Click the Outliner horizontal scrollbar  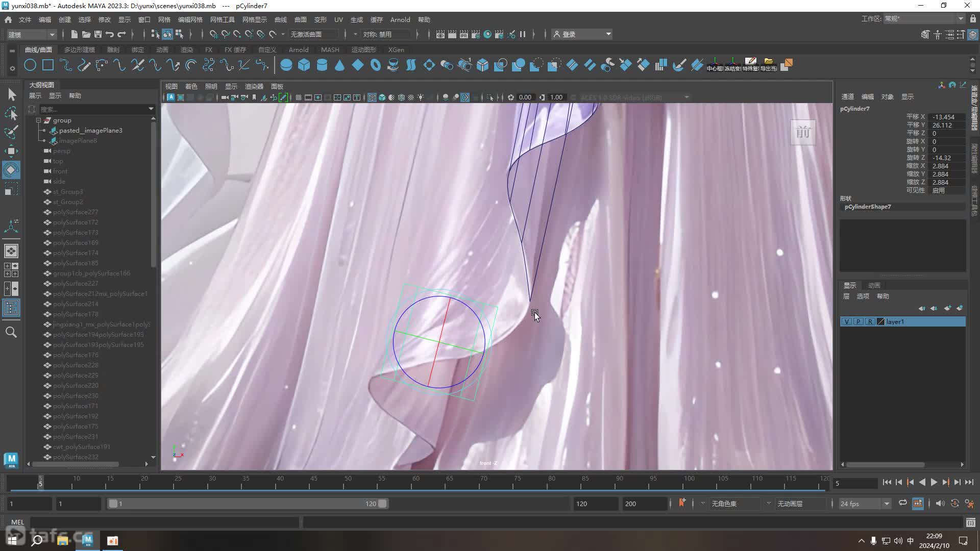(x=76, y=464)
